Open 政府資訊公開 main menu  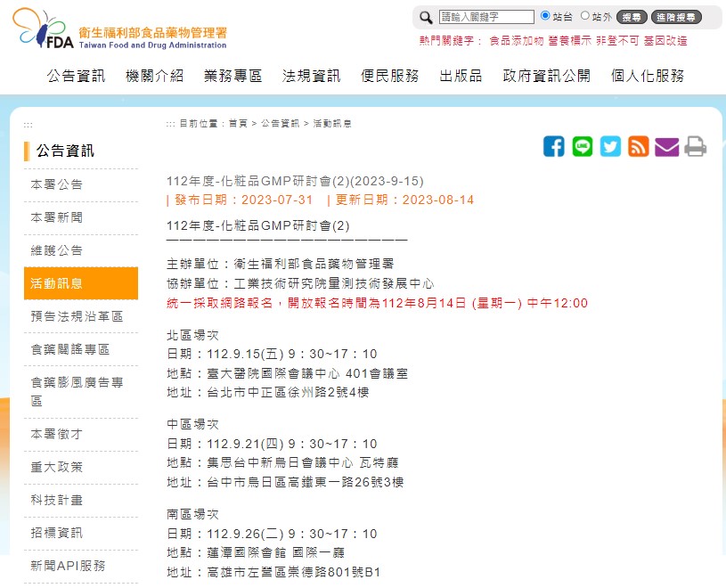[547, 76]
